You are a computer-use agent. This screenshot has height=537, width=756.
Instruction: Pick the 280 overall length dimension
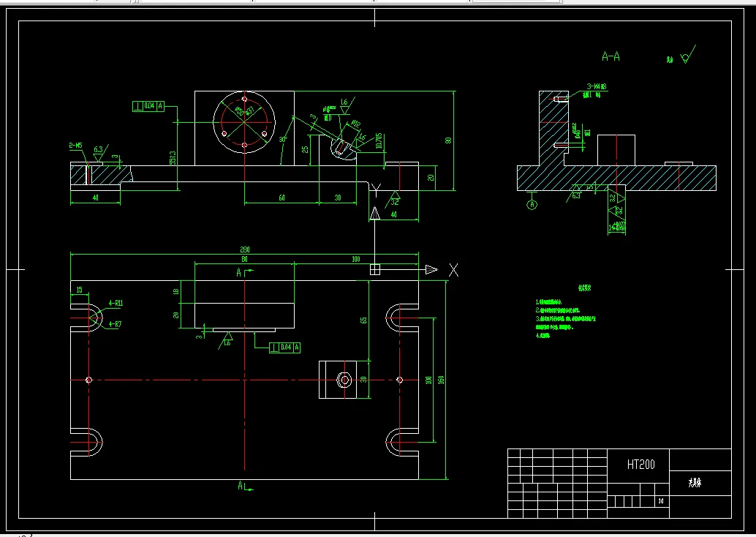pos(244,249)
